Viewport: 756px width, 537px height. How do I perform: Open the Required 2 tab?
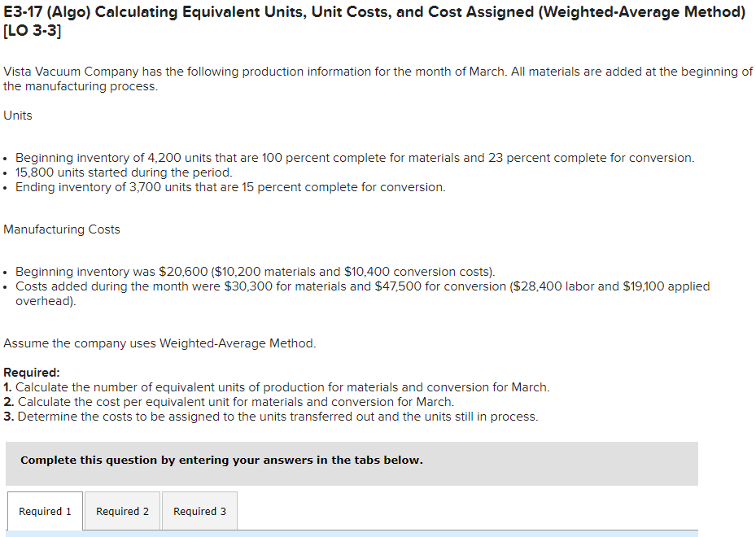(122, 511)
